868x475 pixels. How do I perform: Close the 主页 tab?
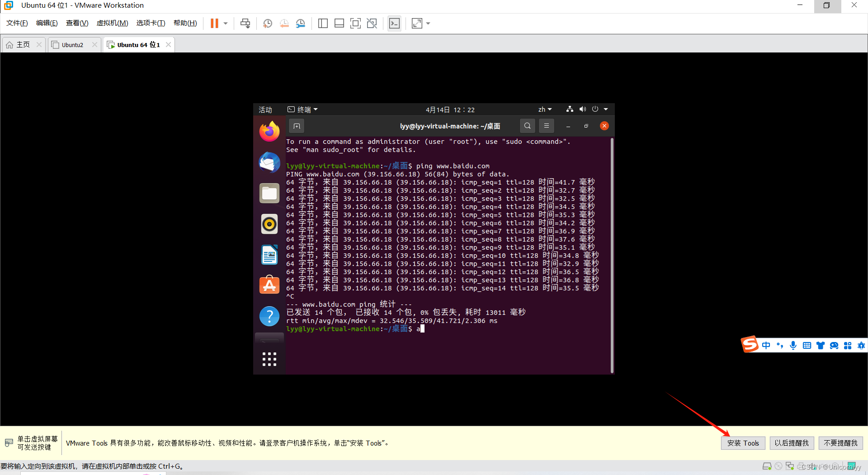tap(39, 44)
